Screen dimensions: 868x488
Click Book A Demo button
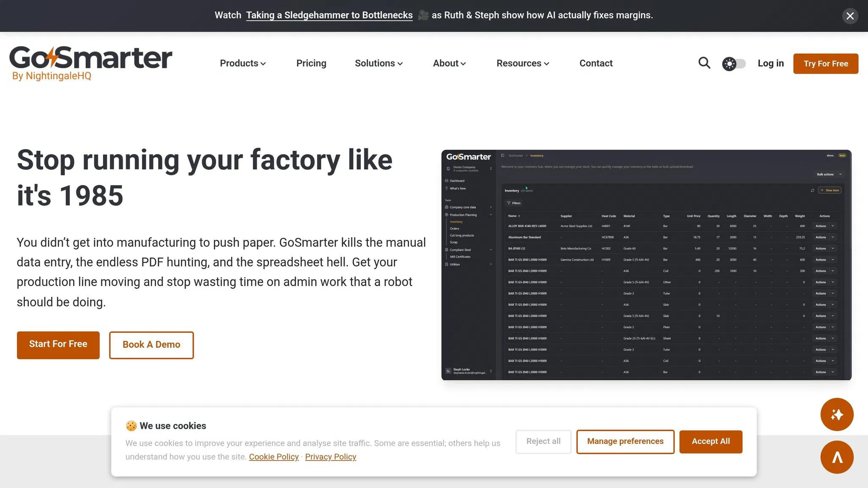(x=151, y=345)
